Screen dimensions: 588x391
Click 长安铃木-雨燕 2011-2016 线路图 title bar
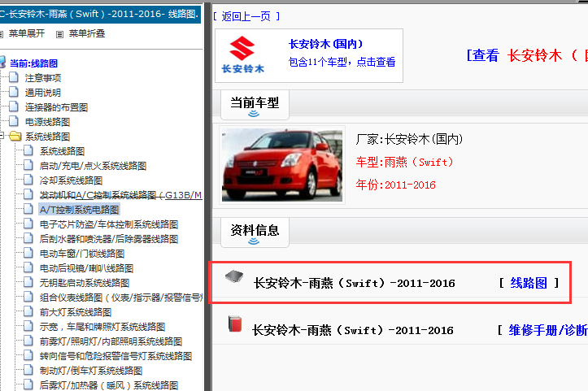click(x=99, y=15)
